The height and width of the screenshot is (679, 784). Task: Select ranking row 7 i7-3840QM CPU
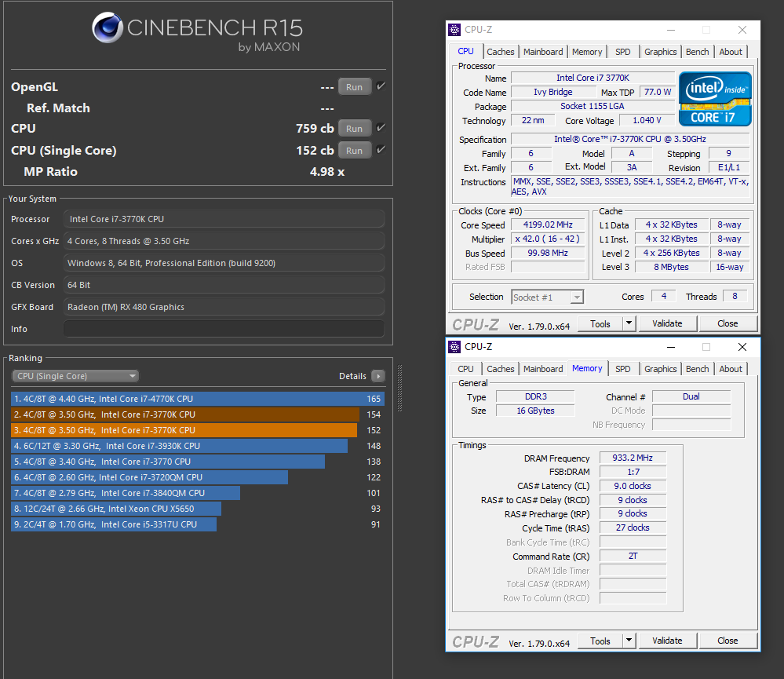(x=198, y=493)
